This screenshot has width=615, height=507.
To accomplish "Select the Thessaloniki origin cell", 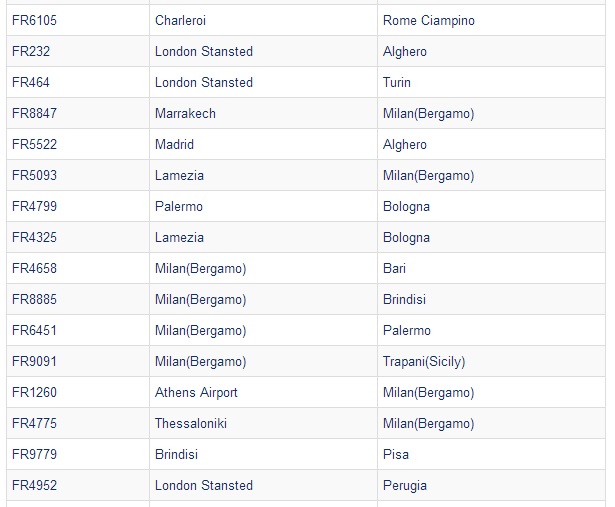I will pyautogui.click(x=191, y=424).
